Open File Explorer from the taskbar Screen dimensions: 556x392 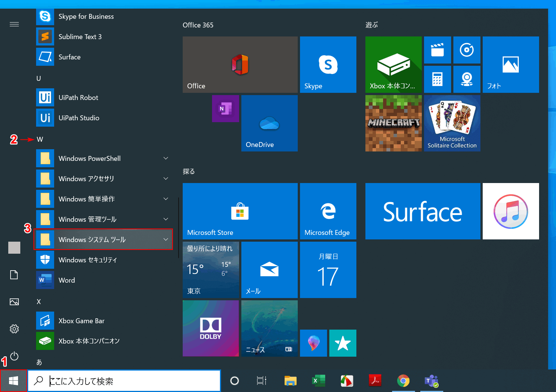coord(290,381)
